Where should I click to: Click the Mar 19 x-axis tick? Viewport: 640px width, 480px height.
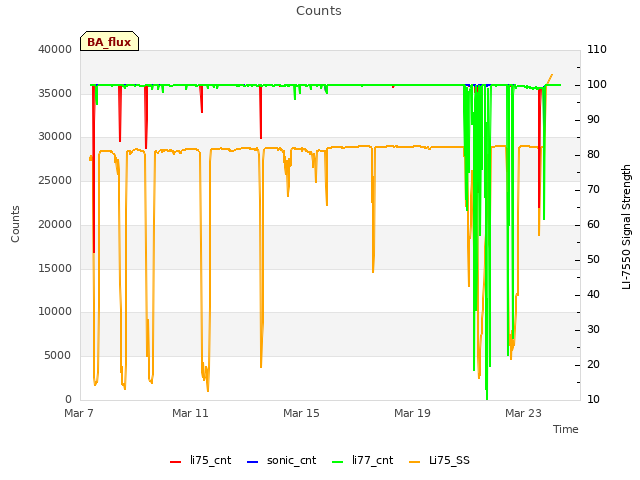click(x=412, y=413)
